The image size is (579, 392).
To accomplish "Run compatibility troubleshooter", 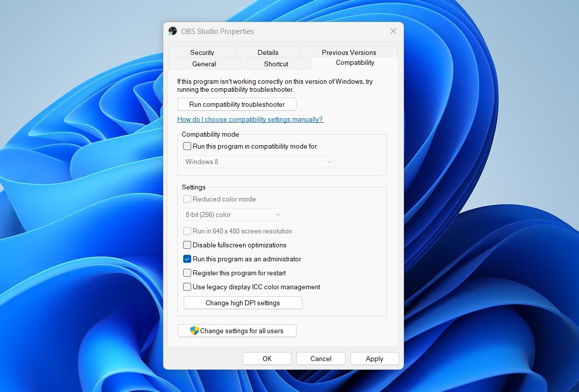I will coord(237,104).
